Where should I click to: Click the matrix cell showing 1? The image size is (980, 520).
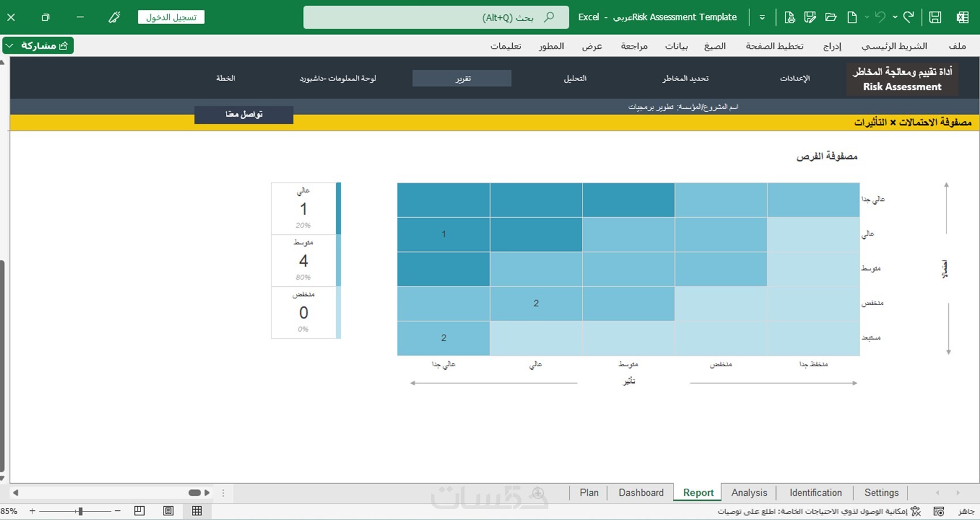pyautogui.click(x=444, y=234)
